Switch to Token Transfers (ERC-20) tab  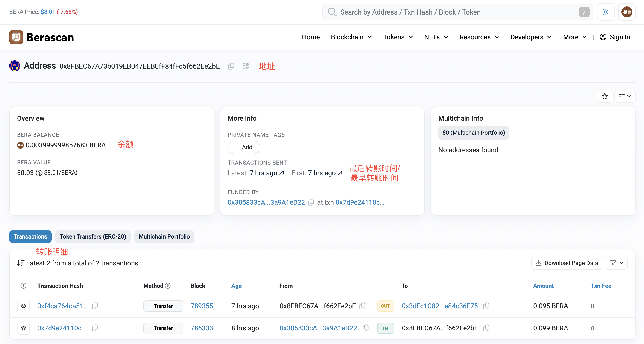(x=93, y=236)
